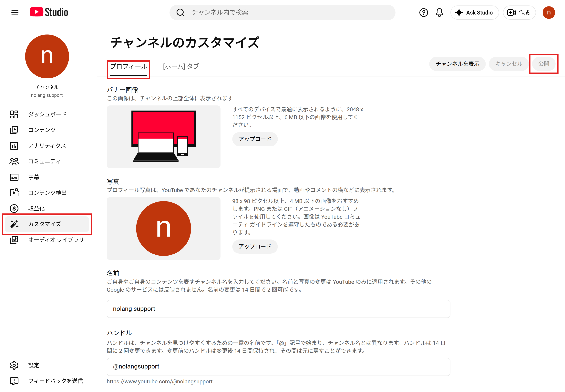
Task: Open アナリティクス analytics icon
Action: pos(14,146)
